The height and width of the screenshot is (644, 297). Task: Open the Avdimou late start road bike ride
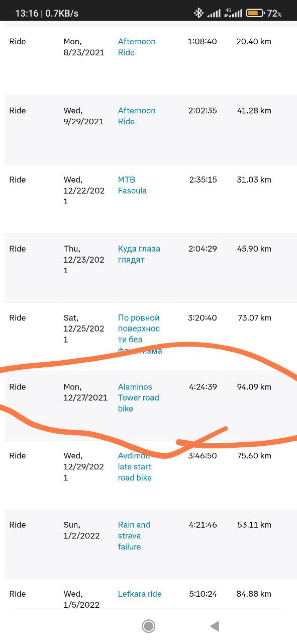coord(135,466)
